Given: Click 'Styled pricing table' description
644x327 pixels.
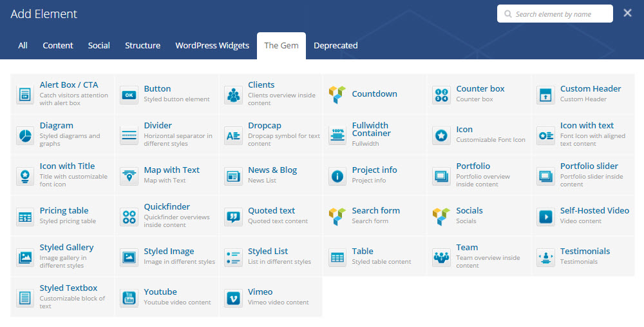Looking at the screenshot, I should [x=68, y=221].
